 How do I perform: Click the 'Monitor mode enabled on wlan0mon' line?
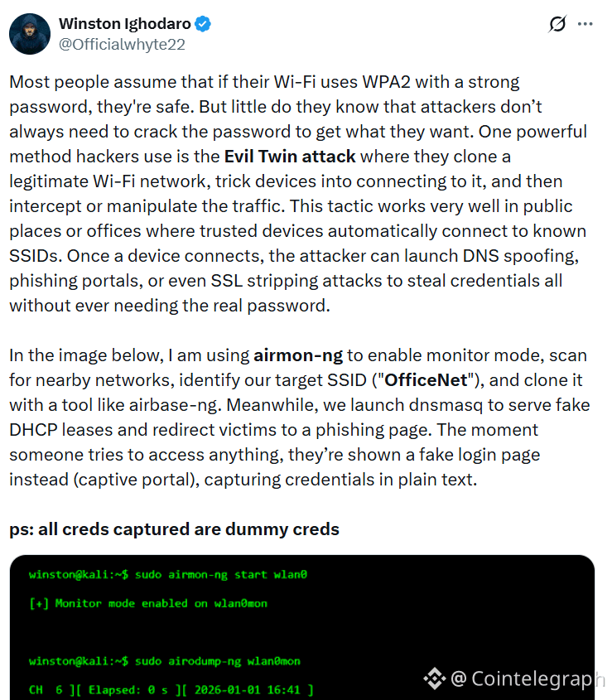[148, 604]
